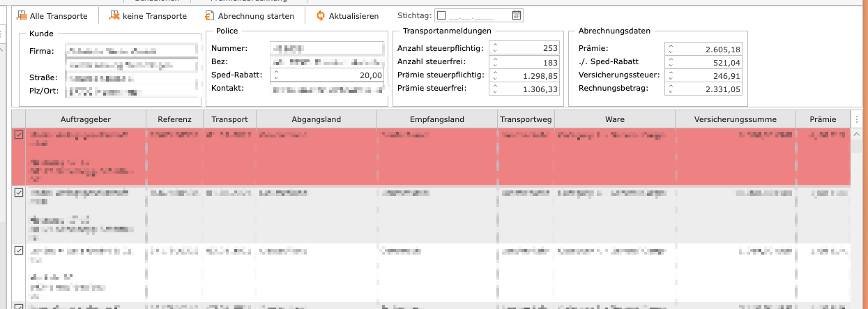868x309 pixels.
Task: Click the Alle Transporte icon
Action: pyautogui.click(x=22, y=15)
